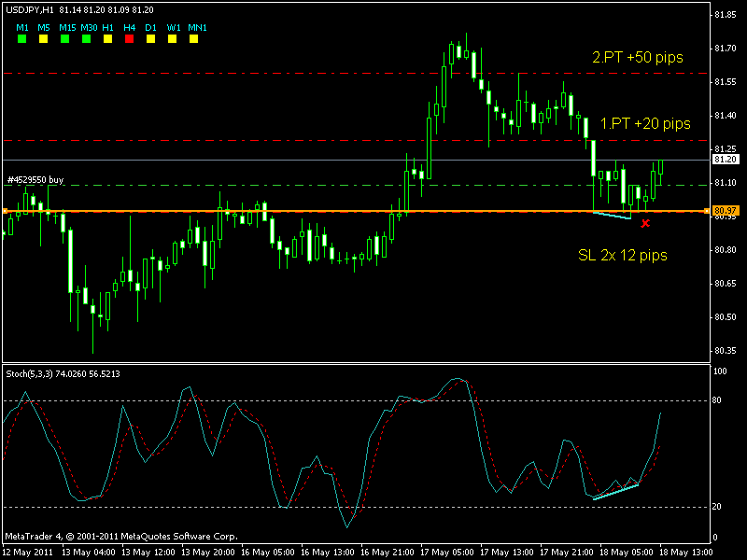Click the cyan trendline on stochastic panel
This screenshot has width=747, height=560.
[615, 492]
